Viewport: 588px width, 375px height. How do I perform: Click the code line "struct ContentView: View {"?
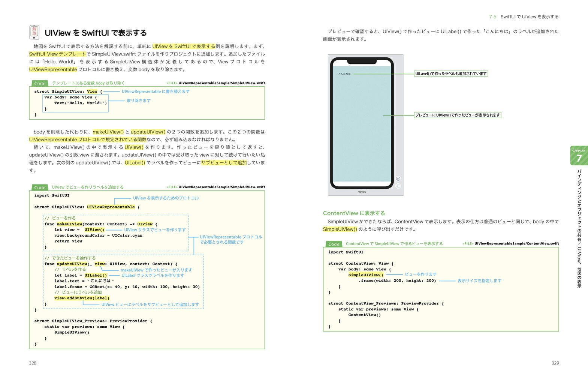(361, 264)
